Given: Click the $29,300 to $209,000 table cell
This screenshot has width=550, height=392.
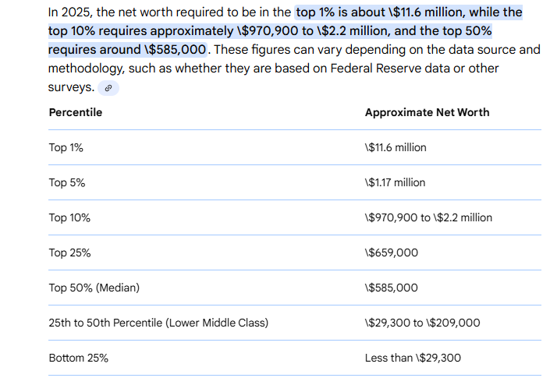Looking at the screenshot, I should point(422,323).
